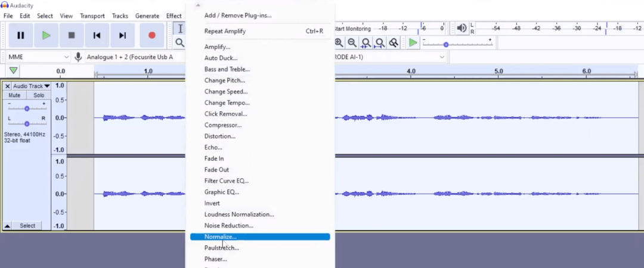This screenshot has height=268, width=644.
Task: Select the magnifier Zoom tool
Action: tap(180, 42)
